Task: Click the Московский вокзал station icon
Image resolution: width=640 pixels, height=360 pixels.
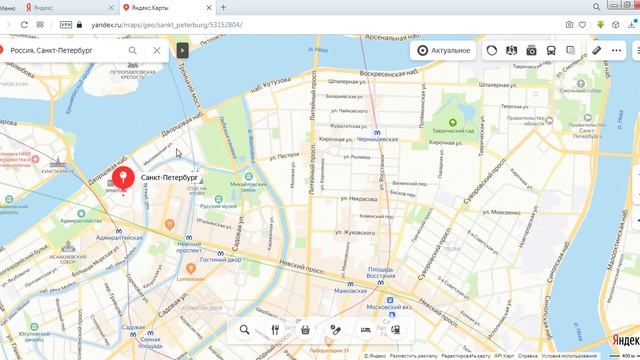Action: coord(390,300)
